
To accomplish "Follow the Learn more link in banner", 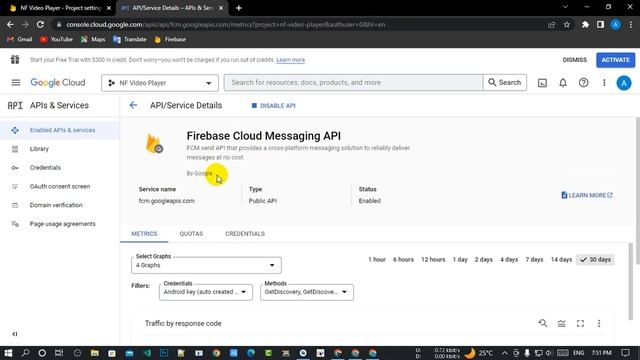I will tap(290, 60).
